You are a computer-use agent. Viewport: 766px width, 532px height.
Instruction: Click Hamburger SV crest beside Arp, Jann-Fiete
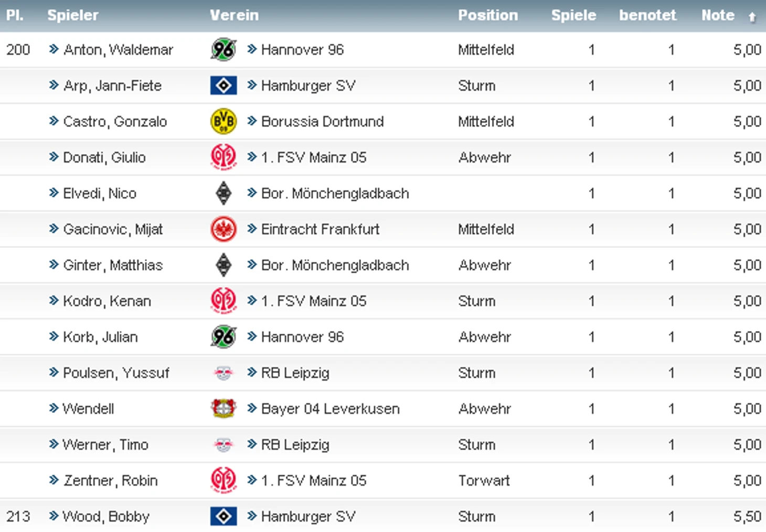point(224,86)
